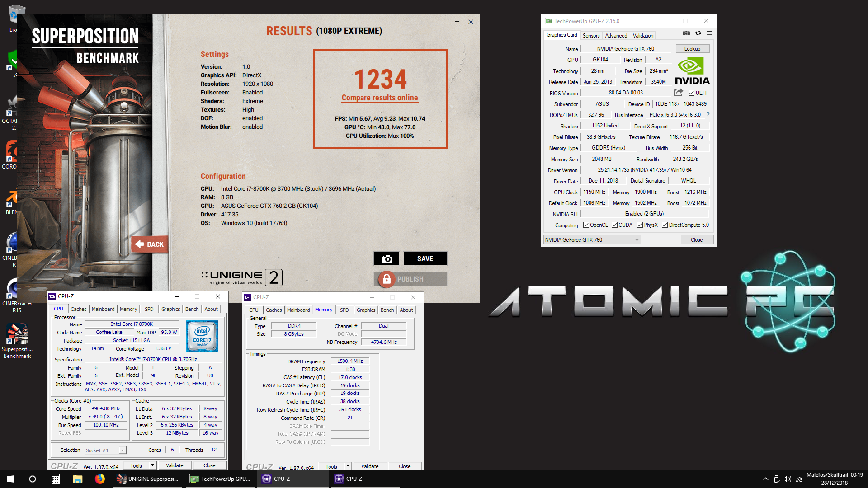Viewport: 868px width, 488px height.
Task: Switch to the Sensors tab in GPU-Z
Action: point(591,36)
